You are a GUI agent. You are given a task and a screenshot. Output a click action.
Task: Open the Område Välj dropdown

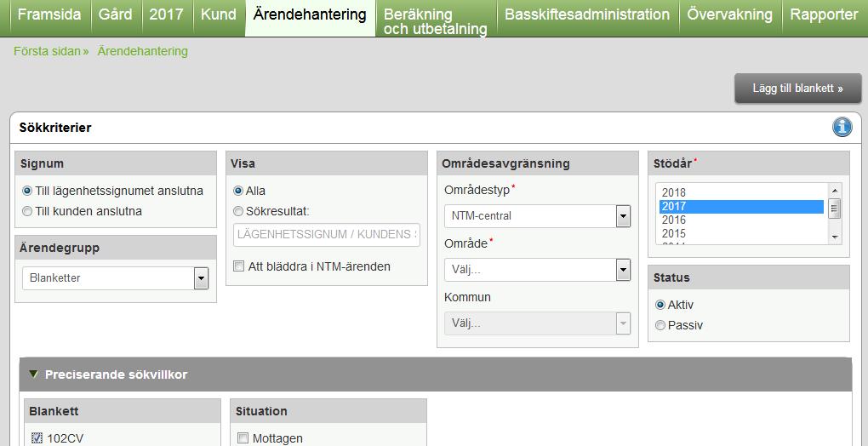coord(538,270)
